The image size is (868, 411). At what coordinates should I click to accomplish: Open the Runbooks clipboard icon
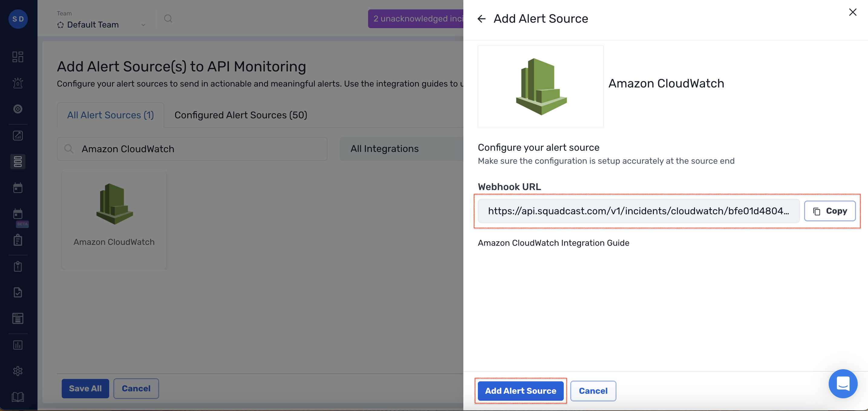[18, 240]
